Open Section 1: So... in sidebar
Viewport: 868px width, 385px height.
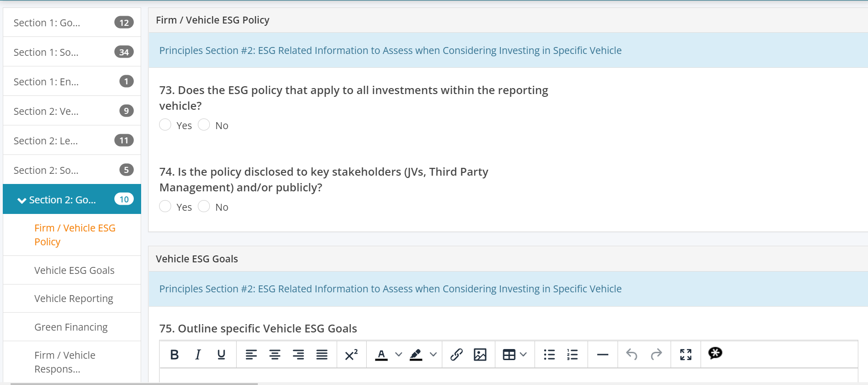point(72,52)
